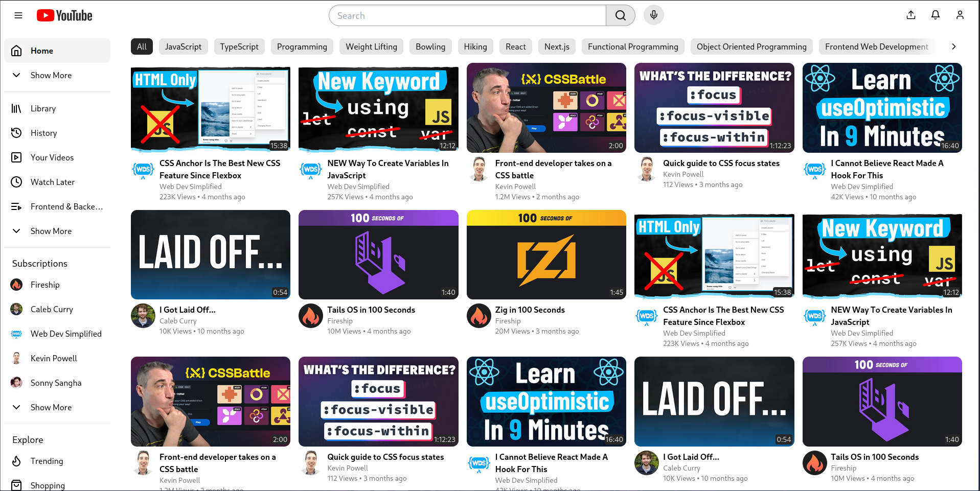Open the Web Dev Simplified subscription in the sidebar

click(57, 334)
